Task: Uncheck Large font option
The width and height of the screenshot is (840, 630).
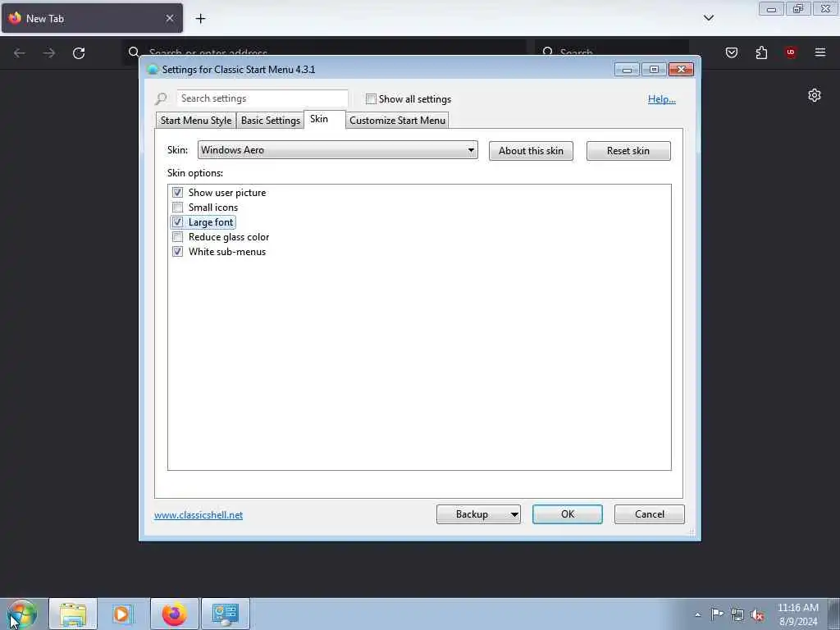Action: [x=177, y=221]
